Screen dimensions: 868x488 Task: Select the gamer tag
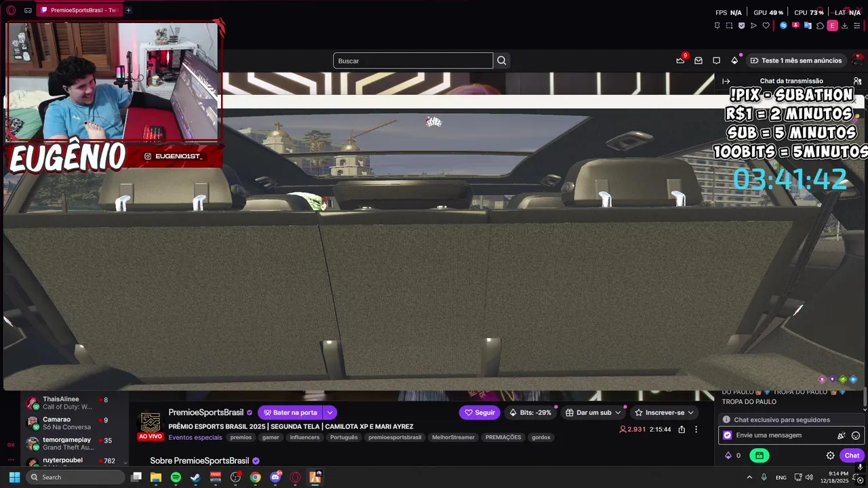[x=271, y=437]
